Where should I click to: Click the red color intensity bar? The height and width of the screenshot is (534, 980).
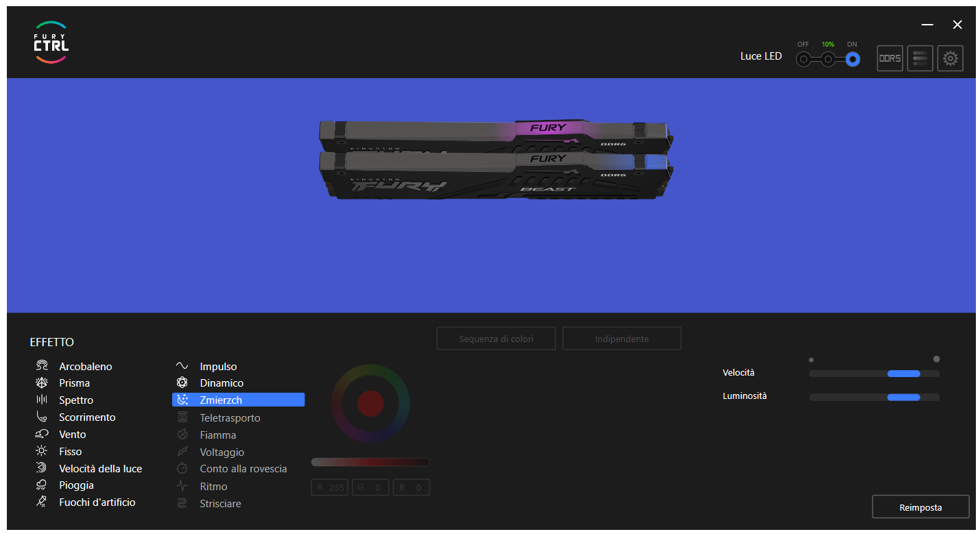[370, 462]
